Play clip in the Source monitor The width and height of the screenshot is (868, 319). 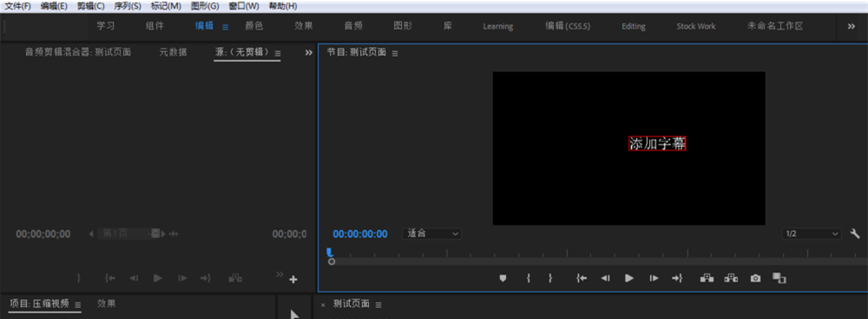[x=158, y=278]
